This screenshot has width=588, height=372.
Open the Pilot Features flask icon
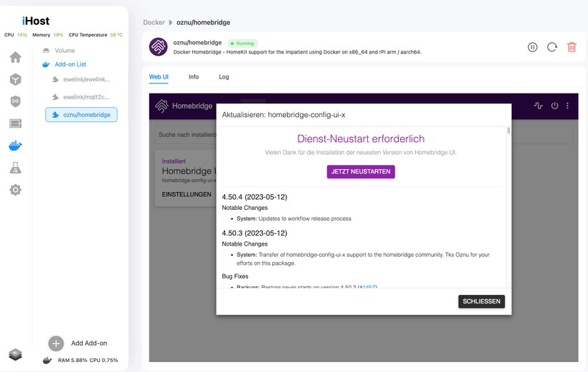tap(15, 168)
